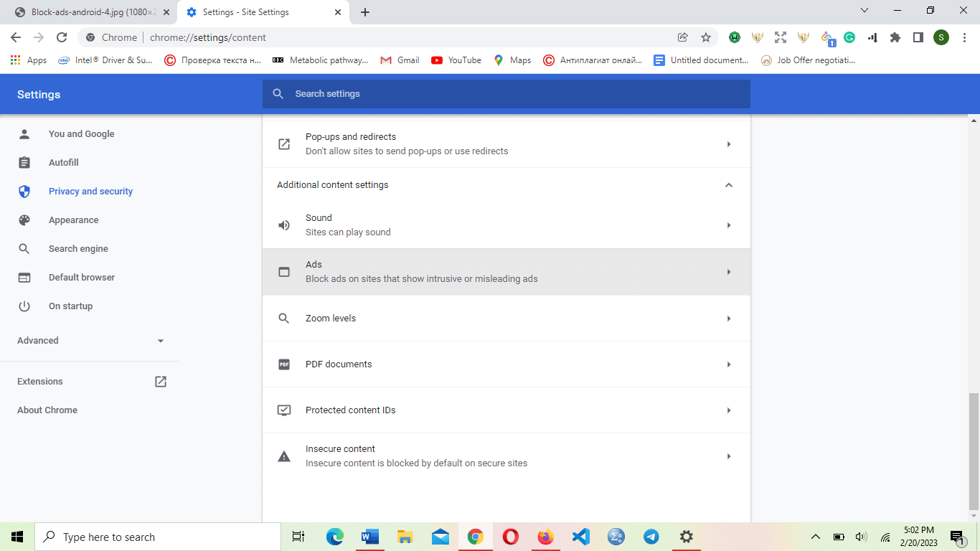Open Zoom levels arrow

coord(729,319)
